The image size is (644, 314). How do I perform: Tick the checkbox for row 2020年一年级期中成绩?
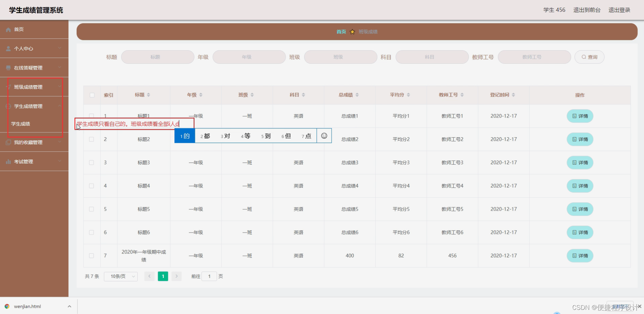(92, 256)
